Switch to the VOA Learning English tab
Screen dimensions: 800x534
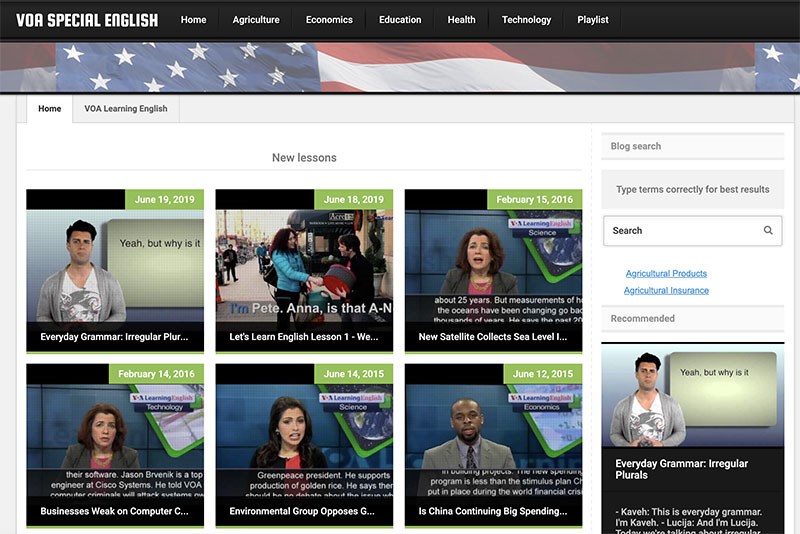126,109
